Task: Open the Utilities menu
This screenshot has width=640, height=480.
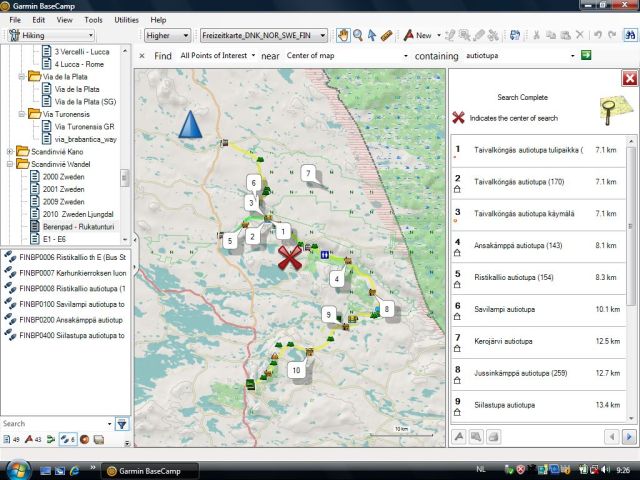Action: (127, 19)
